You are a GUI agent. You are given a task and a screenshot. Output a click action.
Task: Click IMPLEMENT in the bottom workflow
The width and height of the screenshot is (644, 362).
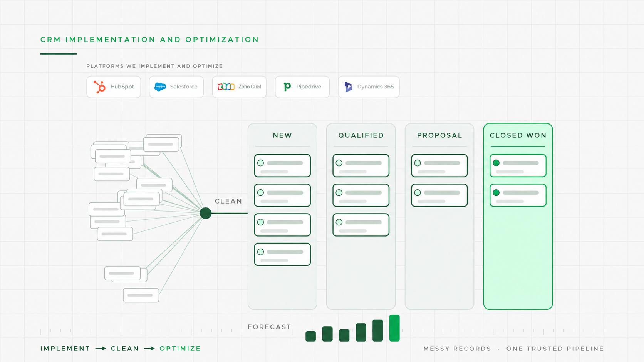(x=65, y=349)
